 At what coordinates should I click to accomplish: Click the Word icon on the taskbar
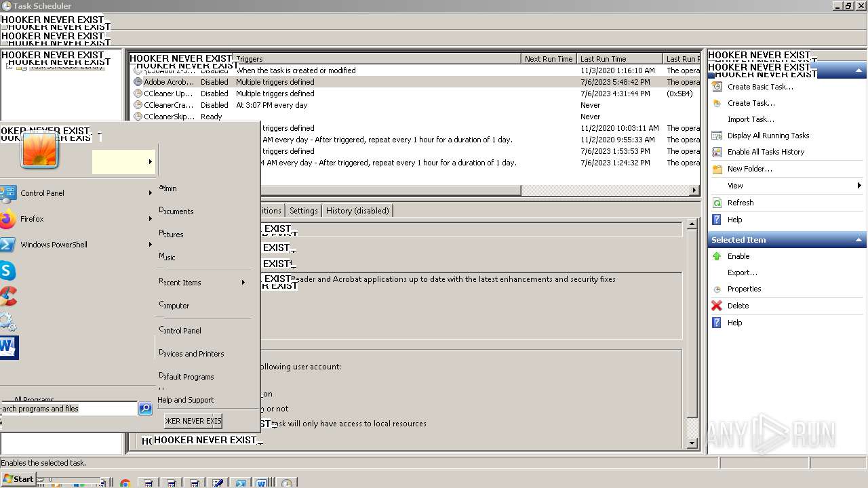tap(261, 483)
